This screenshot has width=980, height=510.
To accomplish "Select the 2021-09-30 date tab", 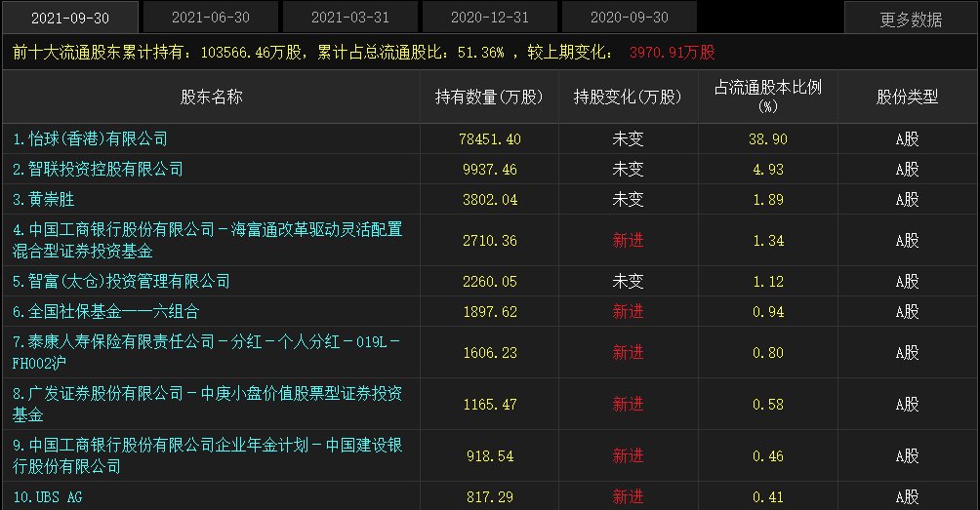I will 69,17.
